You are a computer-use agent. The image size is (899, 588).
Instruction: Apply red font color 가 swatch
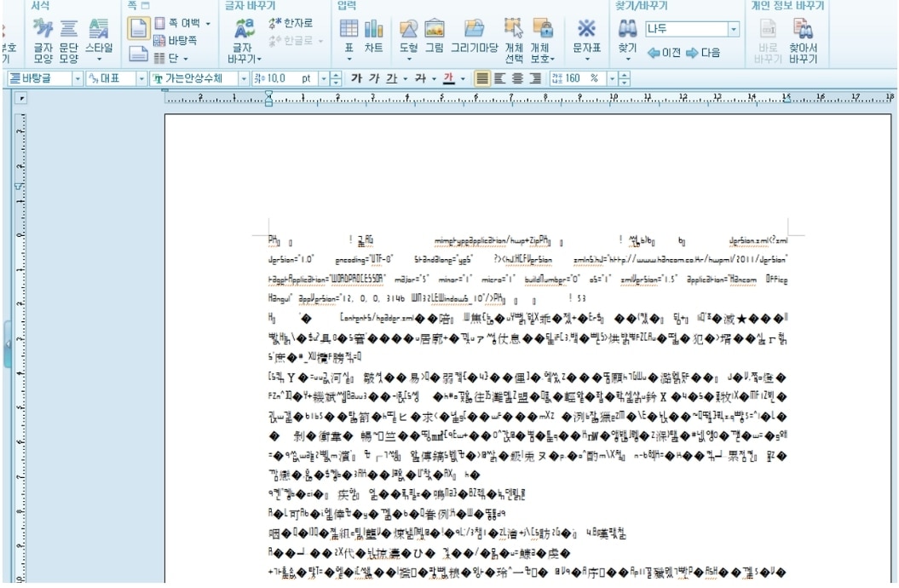click(x=449, y=78)
